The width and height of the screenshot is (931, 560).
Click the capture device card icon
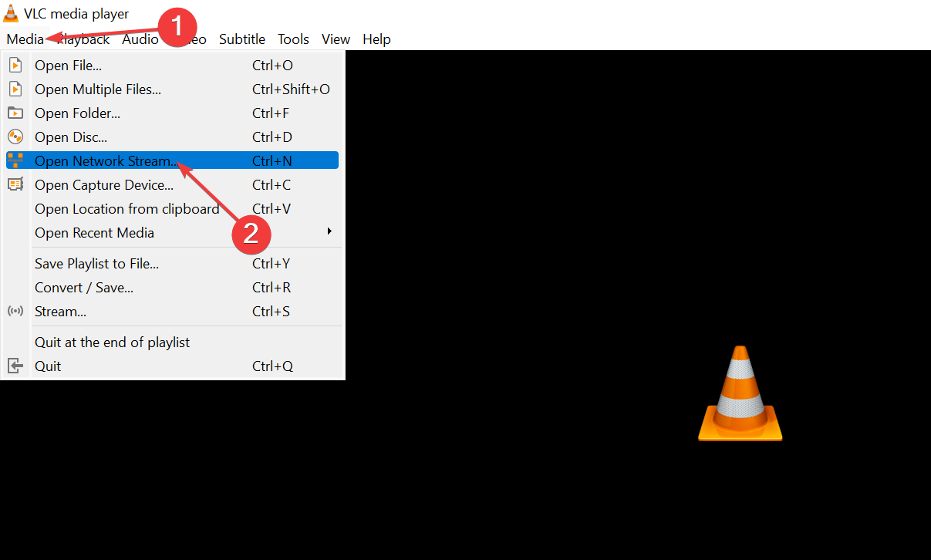pyautogui.click(x=15, y=185)
